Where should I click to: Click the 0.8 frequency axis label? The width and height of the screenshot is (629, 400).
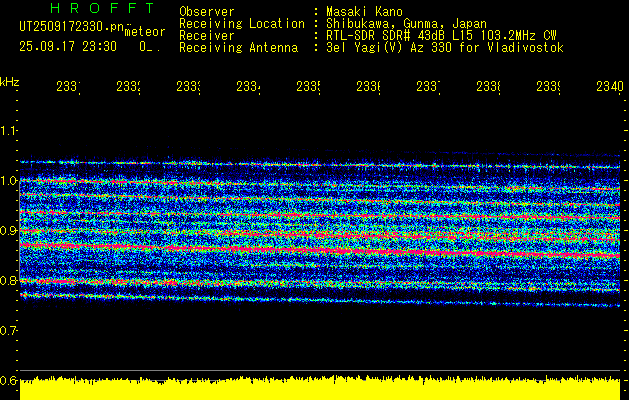(x=8, y=280)
